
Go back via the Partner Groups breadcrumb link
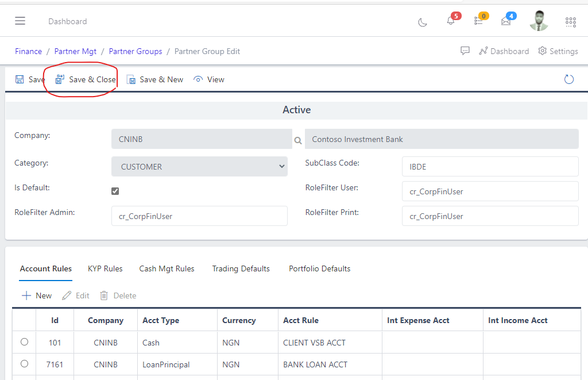coord(135,51)
